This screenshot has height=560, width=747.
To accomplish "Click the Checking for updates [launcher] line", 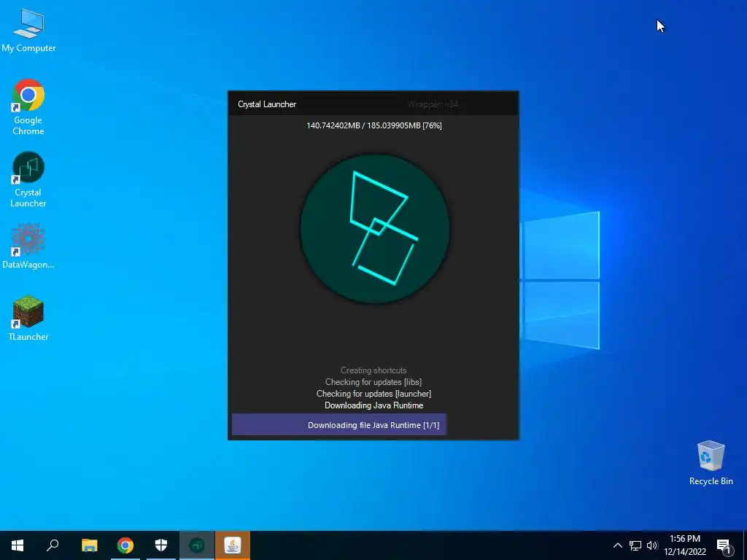I will pyautogui.click(x=373, y=394).
